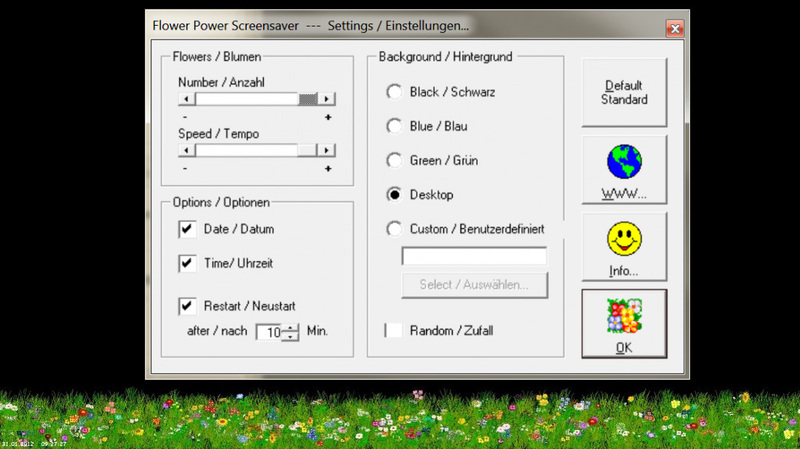Toggle the Restart / Neustart checkbox
800x449 pixels.
(x=187, y=306)
